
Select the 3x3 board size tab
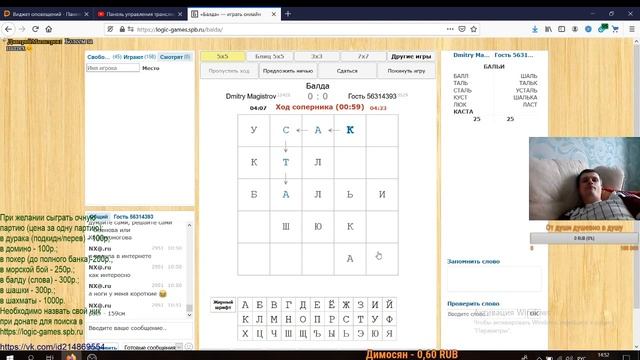[317, 56]
